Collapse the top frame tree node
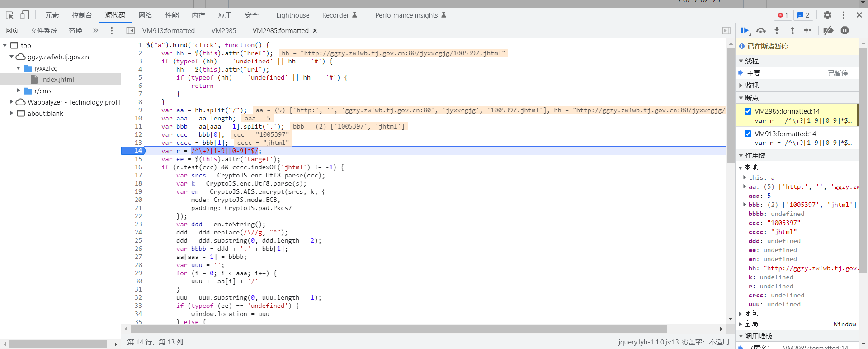Image resolution: width=868 pixels, height=349 pixels. 5,46
